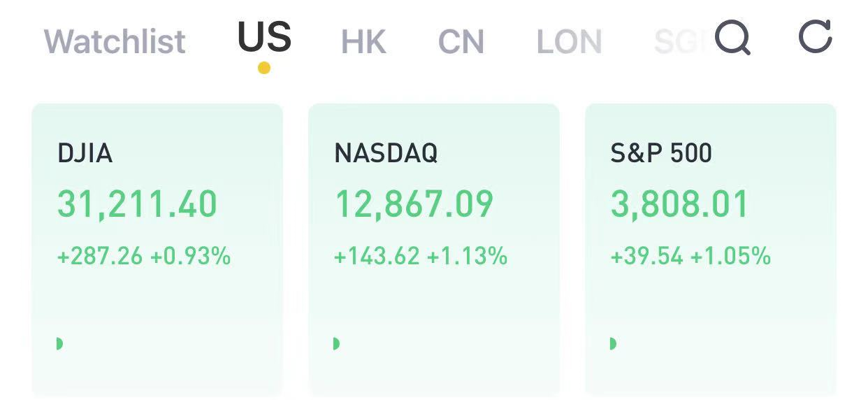Open the S&P 500 index card title
Viewport: 868px width, 400px height.
point(661,153)
